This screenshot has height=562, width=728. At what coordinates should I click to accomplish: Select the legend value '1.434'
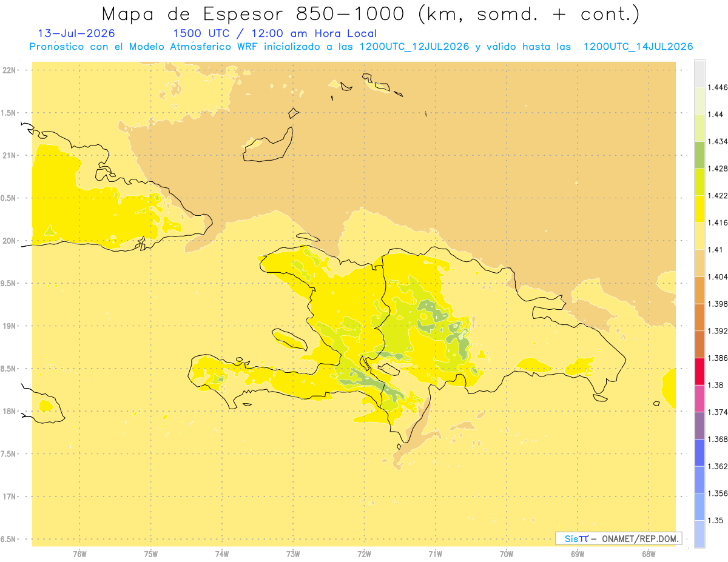[718, 141]
